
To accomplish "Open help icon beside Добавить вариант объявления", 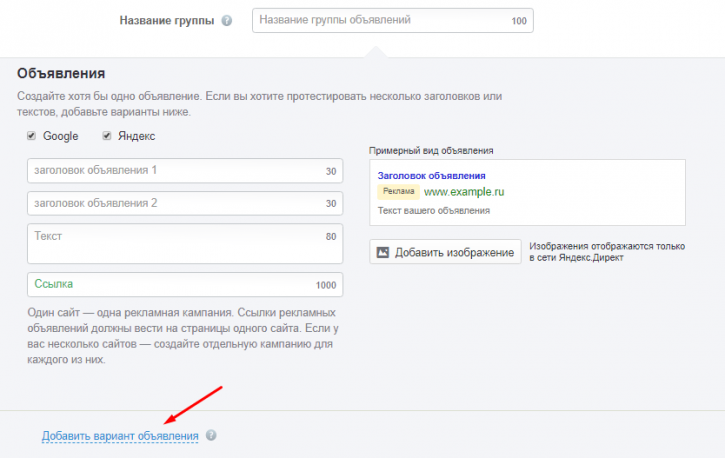I will [x=211, y=435].
